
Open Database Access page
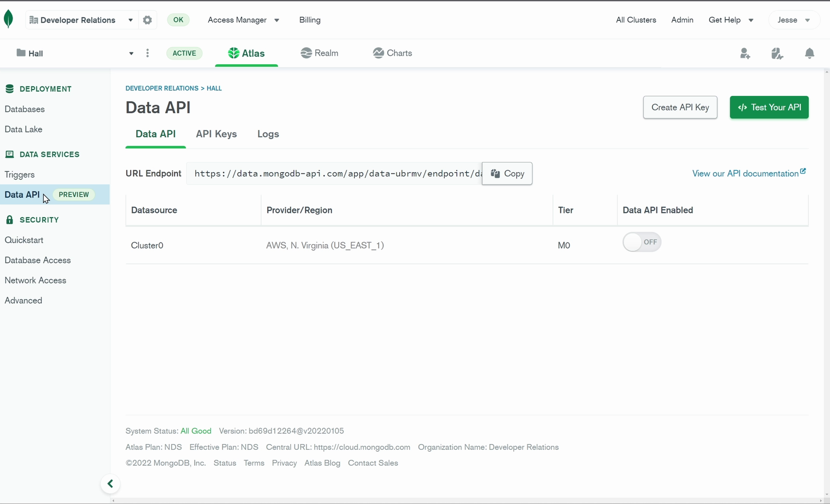38,260
